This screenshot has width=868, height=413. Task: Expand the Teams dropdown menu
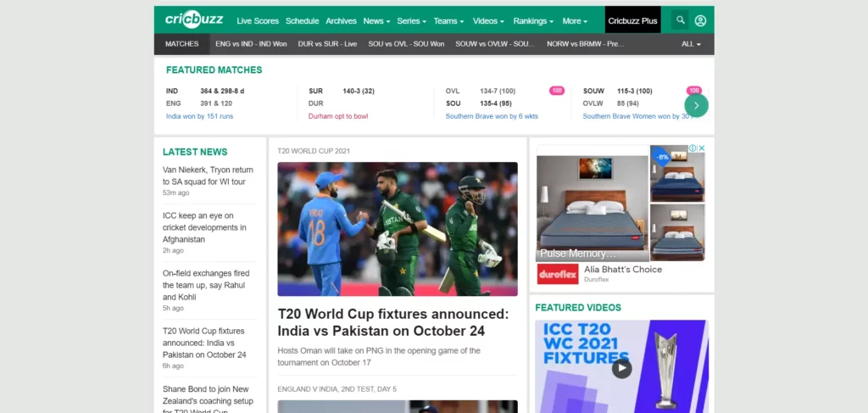pos(448,21)
